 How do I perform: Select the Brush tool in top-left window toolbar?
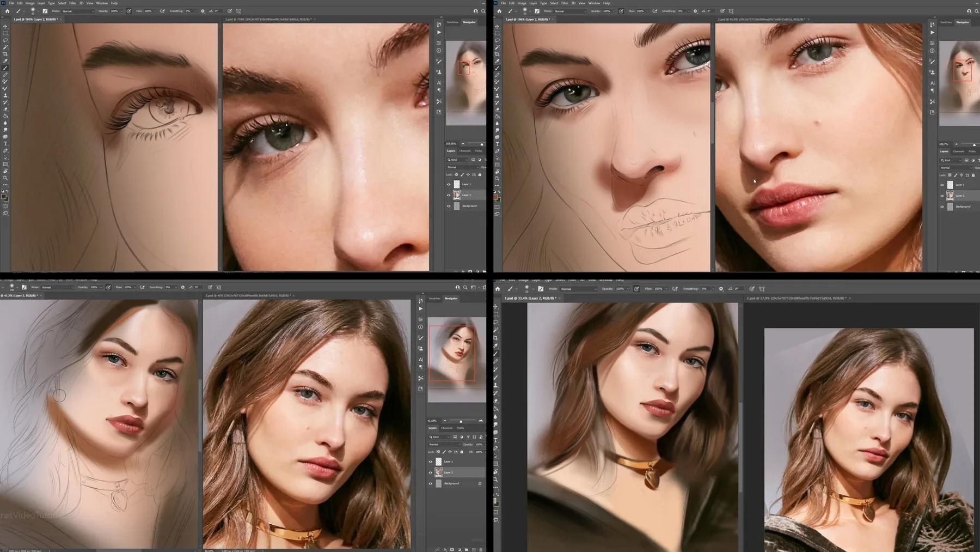tap(5, 68)
